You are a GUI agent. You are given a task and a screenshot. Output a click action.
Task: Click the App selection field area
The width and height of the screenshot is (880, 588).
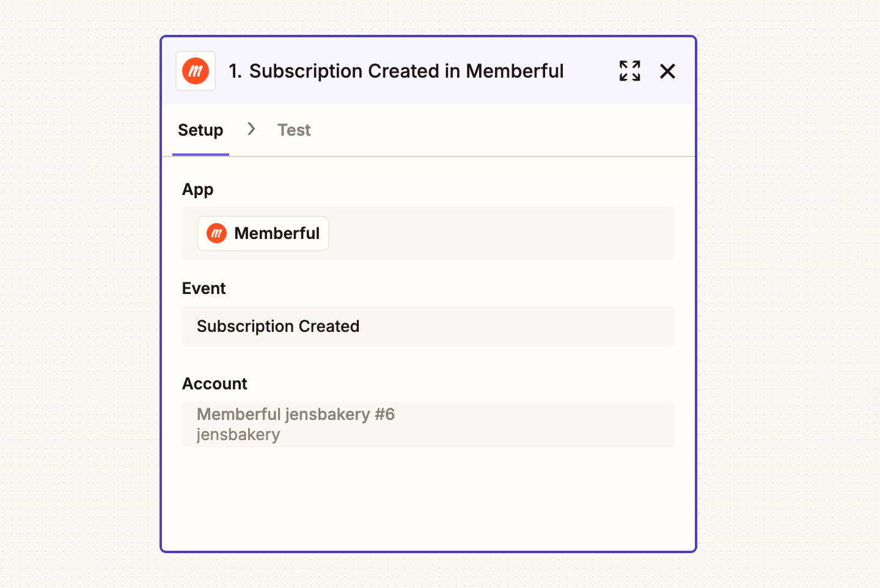click(428, 233)
